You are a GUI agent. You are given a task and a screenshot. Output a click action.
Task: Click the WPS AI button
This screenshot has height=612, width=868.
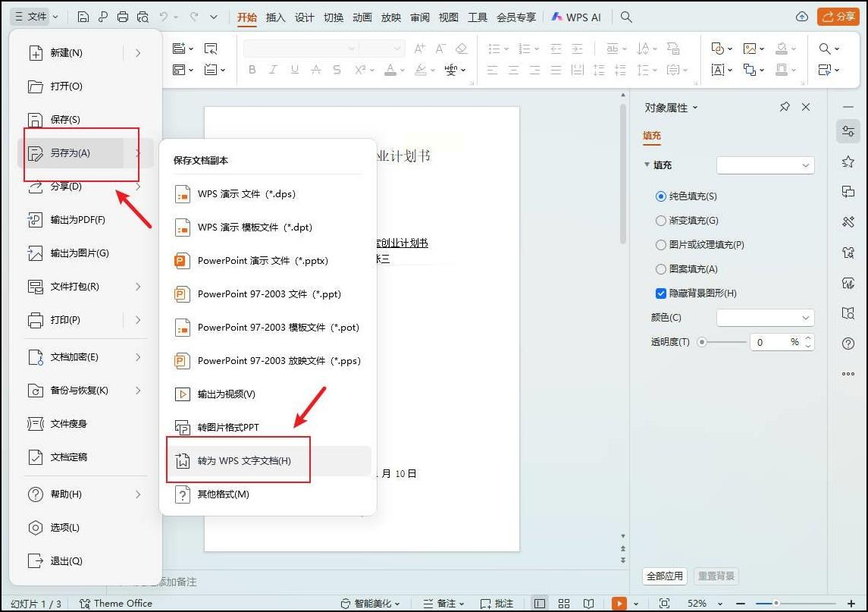pyautogui.click(x=575, y=17)
